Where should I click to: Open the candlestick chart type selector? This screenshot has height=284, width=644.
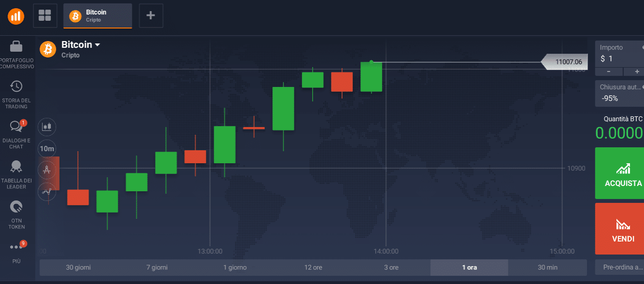tap(47, 127)
